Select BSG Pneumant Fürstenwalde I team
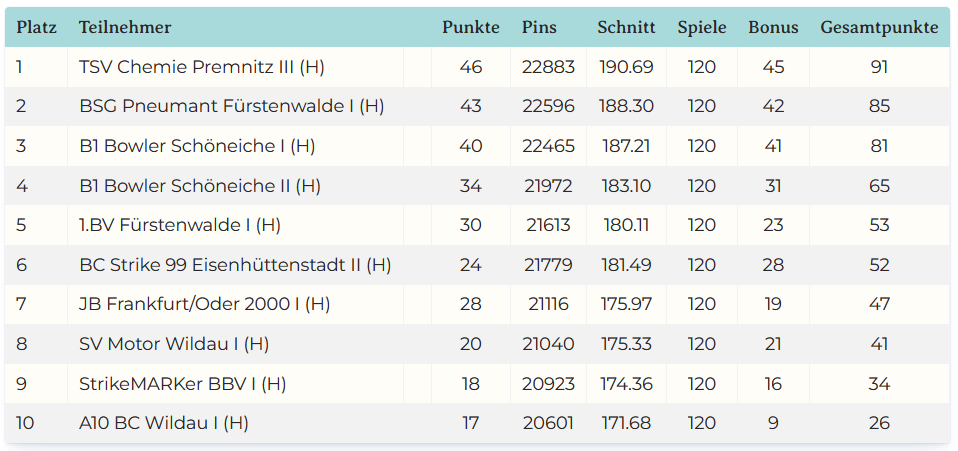958x451 pixels. 231,106
